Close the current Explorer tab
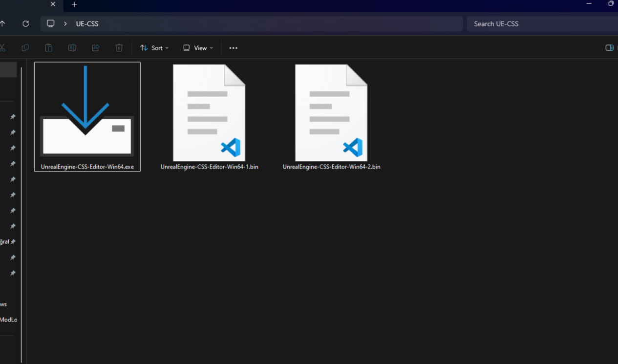Viewport: 618px width, 364px height. [53, 4]
